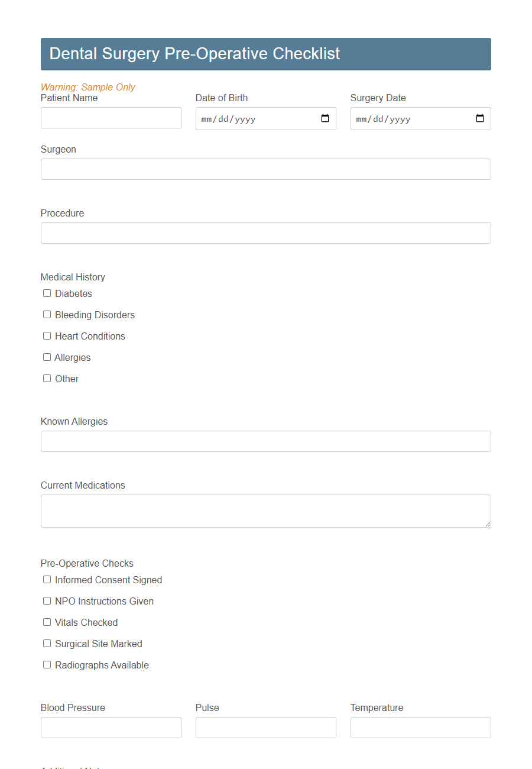
Task: Check the Vitals Checked box
Action: coord(47,622)
